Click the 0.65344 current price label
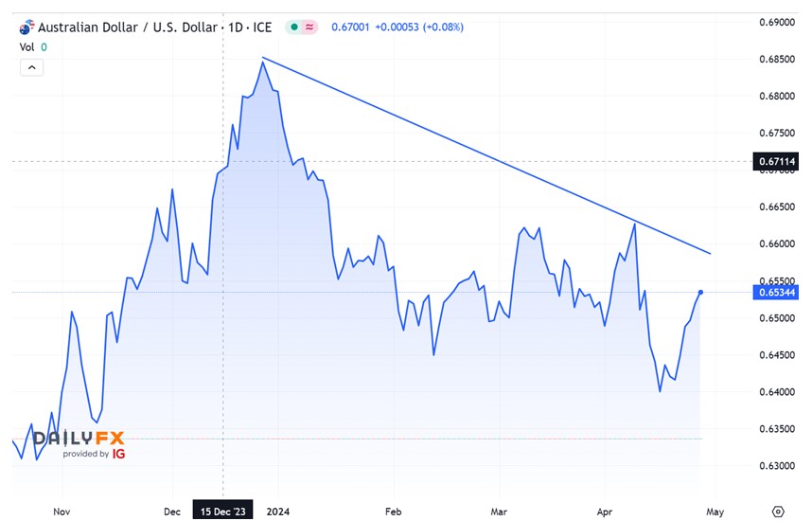The width and height of the screenshot is (812, 521). click(x=776, y=293)
